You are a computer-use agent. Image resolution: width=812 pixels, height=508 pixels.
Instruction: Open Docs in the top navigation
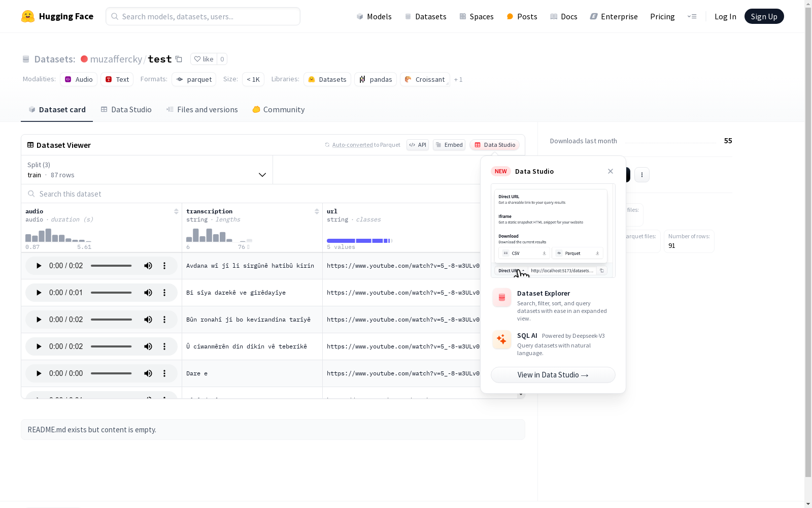tap(564, 16)
